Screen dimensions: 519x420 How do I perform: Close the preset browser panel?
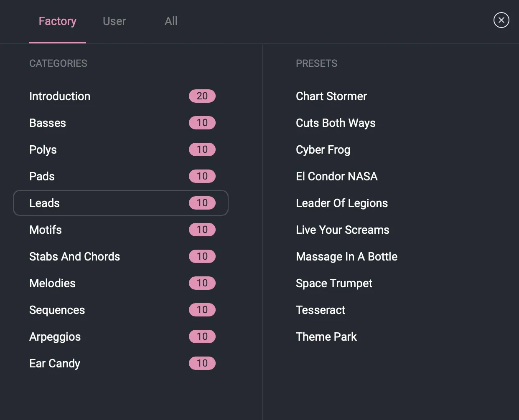coord(501,20)
